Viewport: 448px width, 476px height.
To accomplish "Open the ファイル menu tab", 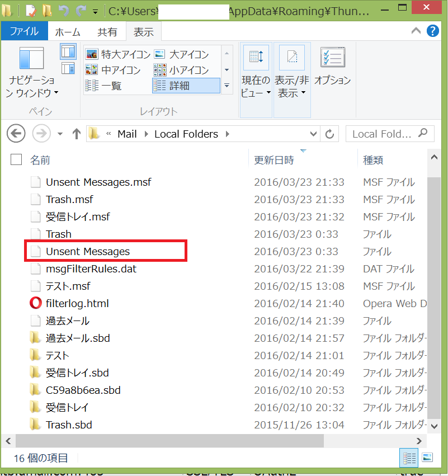I will pyautogui.click(x=24, y=32).
